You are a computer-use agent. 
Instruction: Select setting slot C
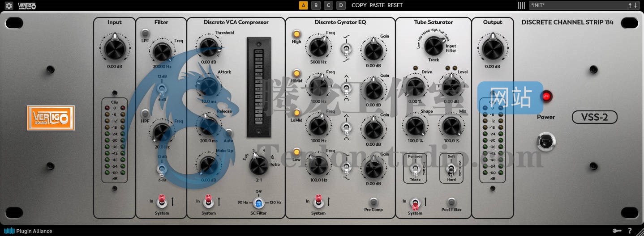coord(329,5)
